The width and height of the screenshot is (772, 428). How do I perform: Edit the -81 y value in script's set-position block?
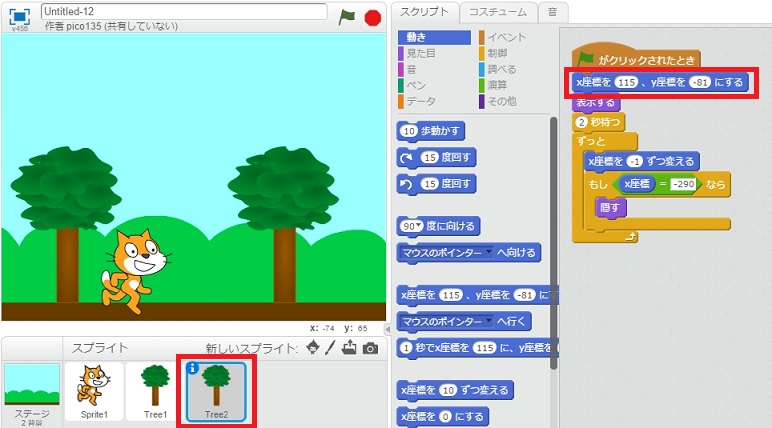[700, 82]
